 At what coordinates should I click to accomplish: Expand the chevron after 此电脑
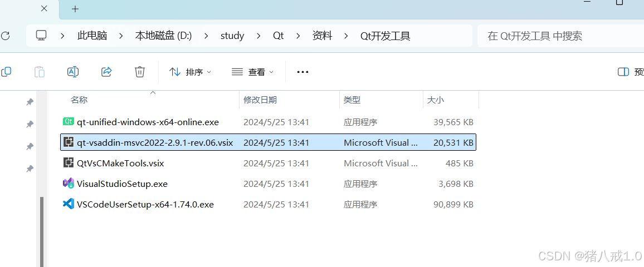tap(121, 36)
